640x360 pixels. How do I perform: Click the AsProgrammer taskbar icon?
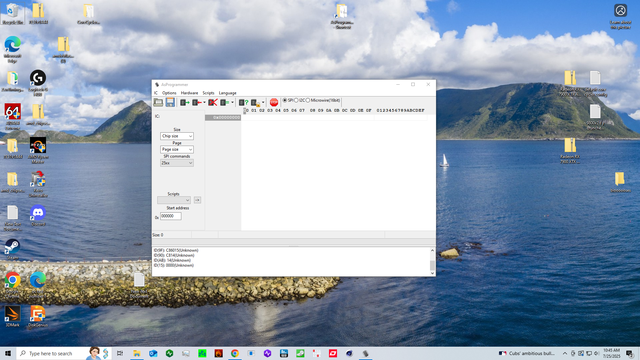pyautogui.click(x=365, y=353)
